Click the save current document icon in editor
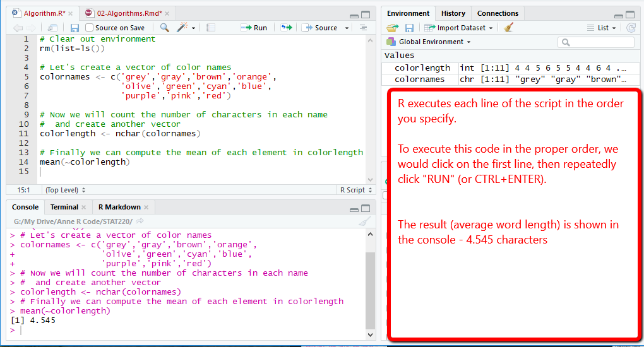The height and width of the screenshot is (347, 644). [75, 28]
